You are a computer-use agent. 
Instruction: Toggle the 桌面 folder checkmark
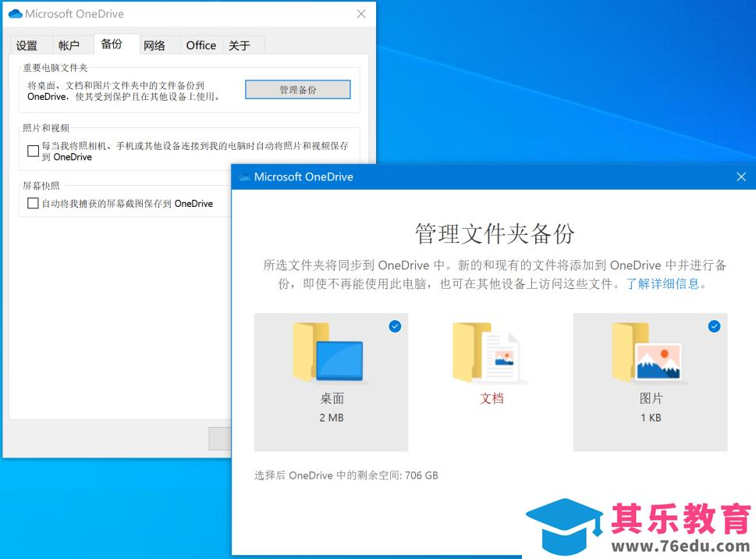395,326
